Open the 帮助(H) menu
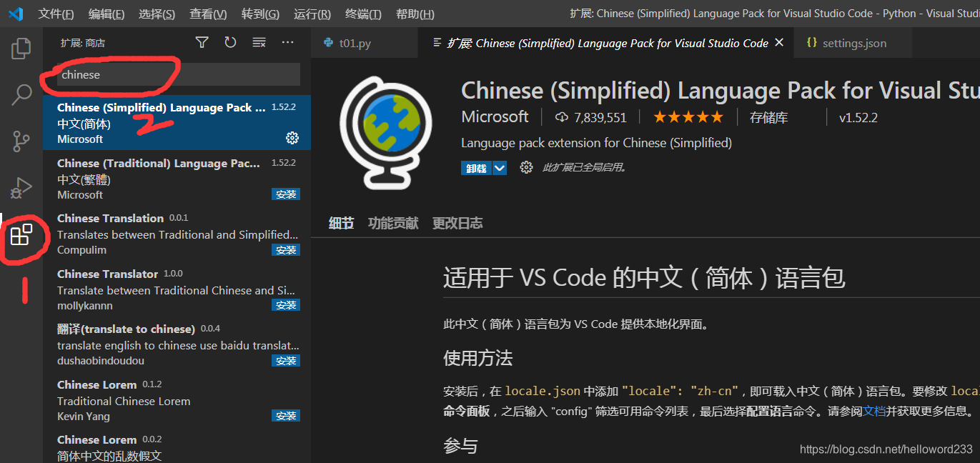 point(415,14)
